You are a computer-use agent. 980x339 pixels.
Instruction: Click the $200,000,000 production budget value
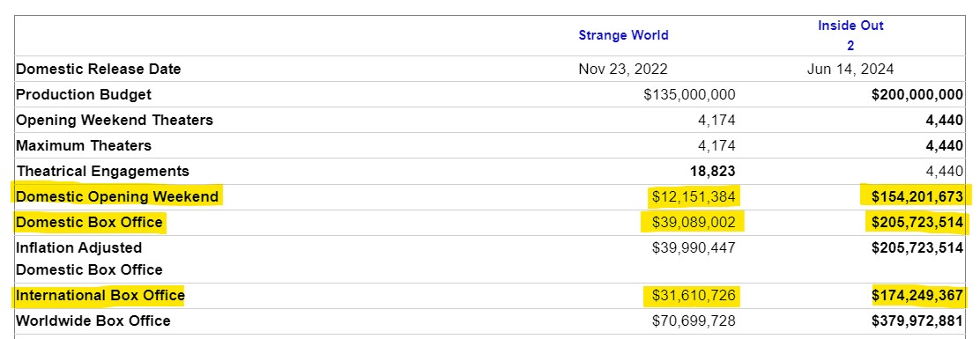pyautogui.click(x=917, y=95)
